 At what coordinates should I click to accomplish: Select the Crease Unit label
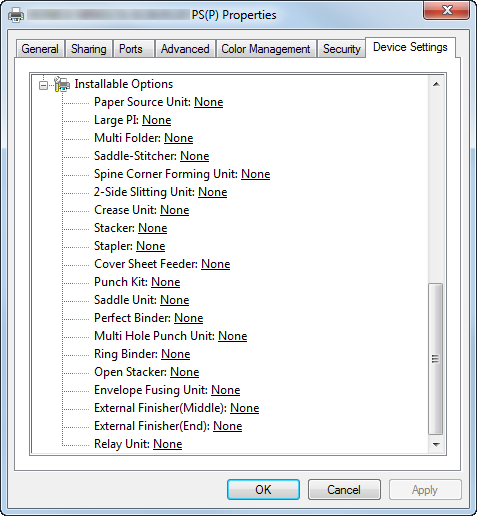[x=126, y=210]
